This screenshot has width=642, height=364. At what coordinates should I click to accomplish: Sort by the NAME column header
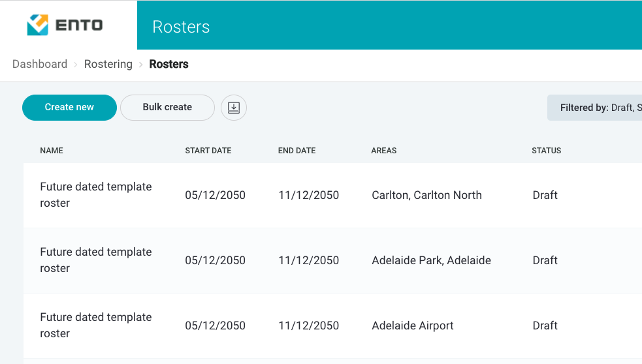[52, 151]
